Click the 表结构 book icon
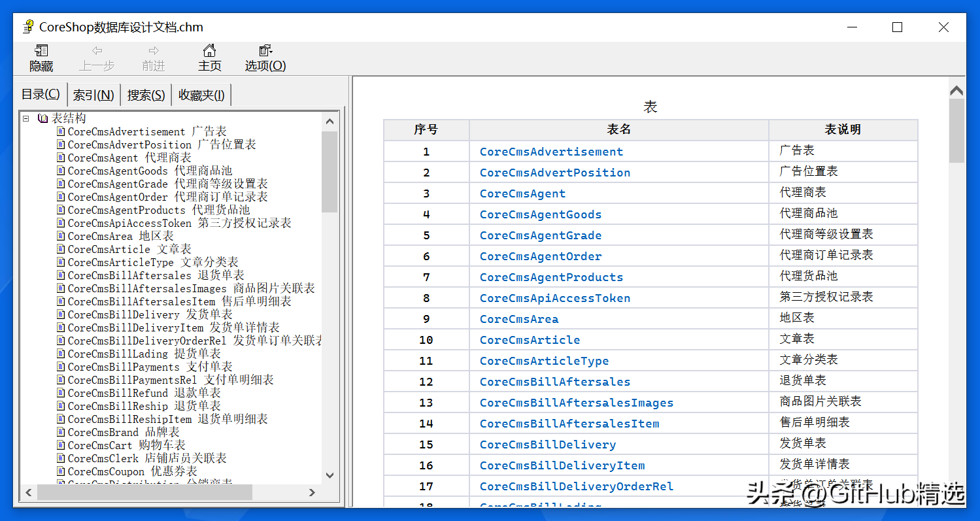The image size is (980, 521). (43, 118)
